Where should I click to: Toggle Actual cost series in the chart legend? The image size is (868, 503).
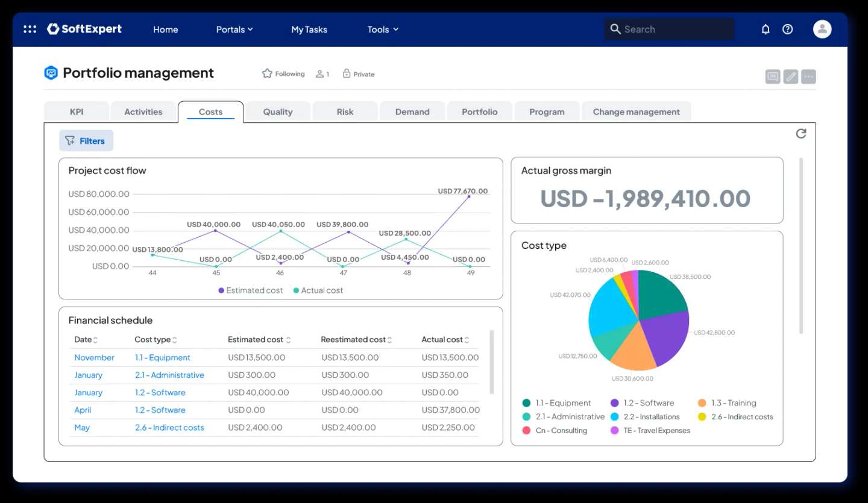[x=318, y=290]
